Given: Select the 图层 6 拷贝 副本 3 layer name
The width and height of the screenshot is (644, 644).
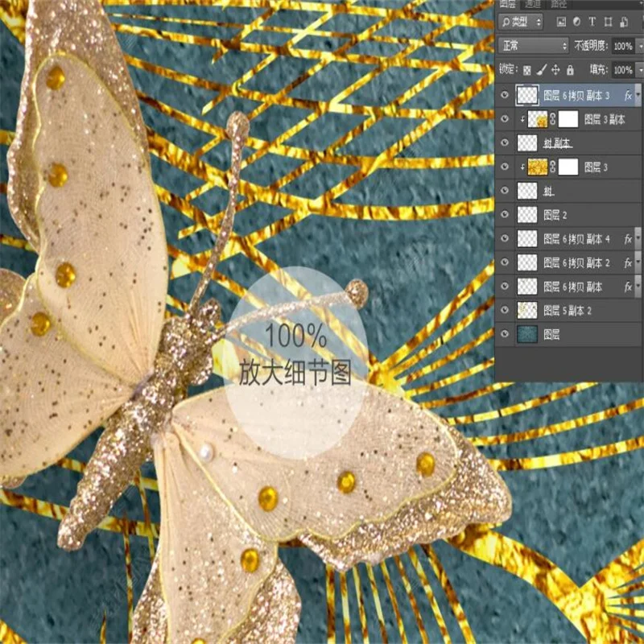Looking at the screenshot, I should click(x=576, y=96).
